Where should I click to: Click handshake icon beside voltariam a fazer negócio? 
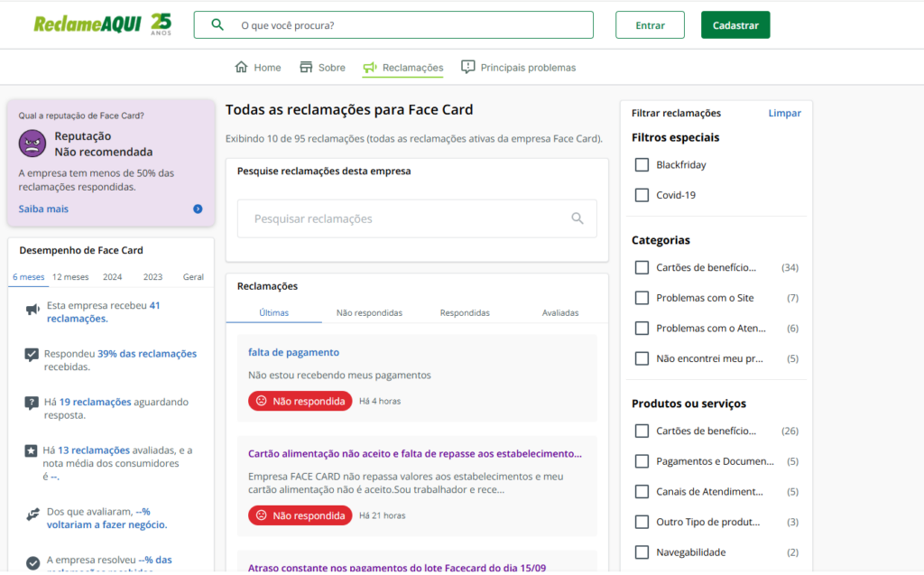pyautogui.click(x=33, y=515)
